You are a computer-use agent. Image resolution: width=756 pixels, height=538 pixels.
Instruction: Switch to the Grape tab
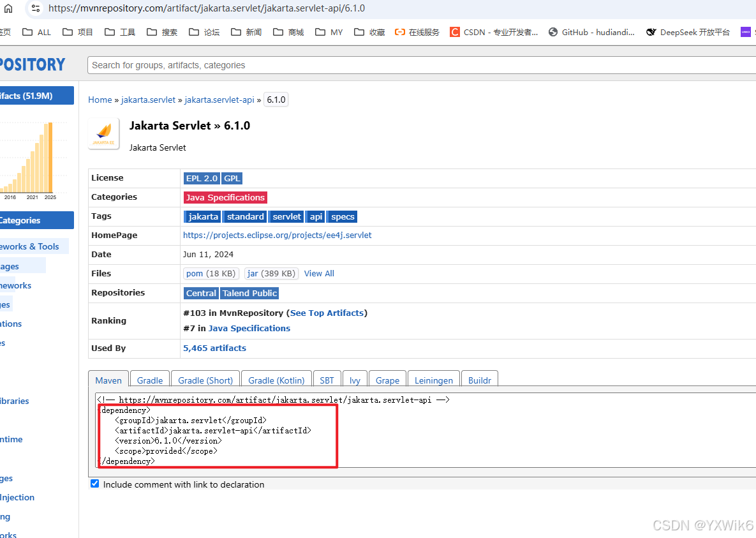(388, 380)
